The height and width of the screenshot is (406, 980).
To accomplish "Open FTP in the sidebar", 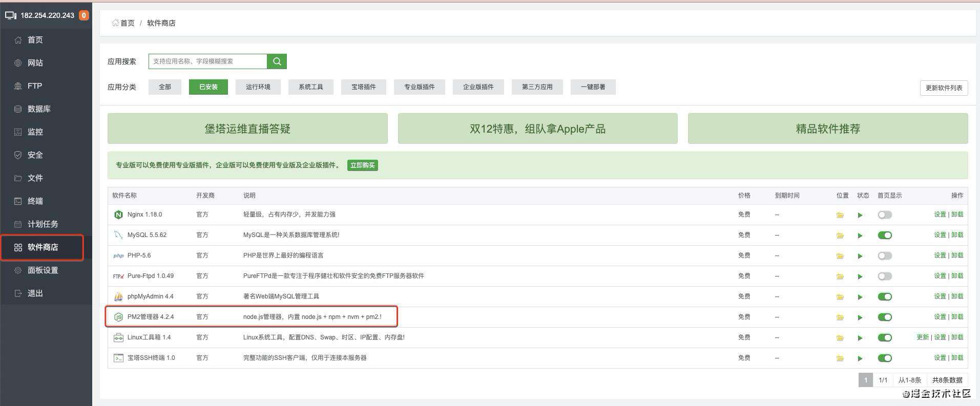I will point(46,86).
